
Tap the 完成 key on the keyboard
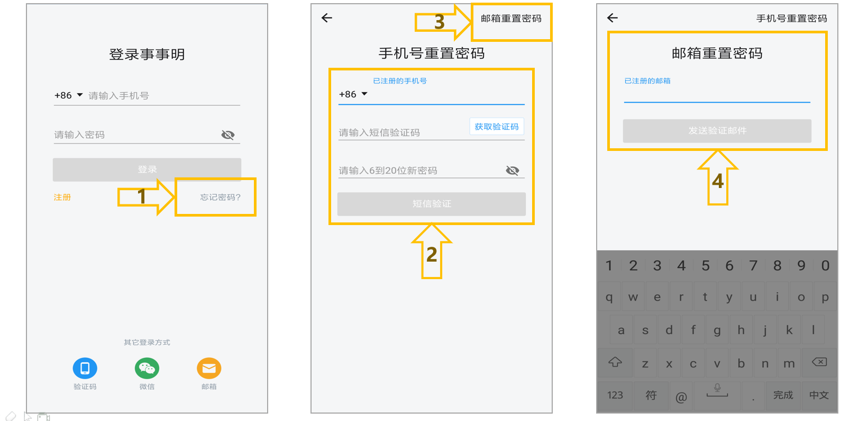point(783,396)
